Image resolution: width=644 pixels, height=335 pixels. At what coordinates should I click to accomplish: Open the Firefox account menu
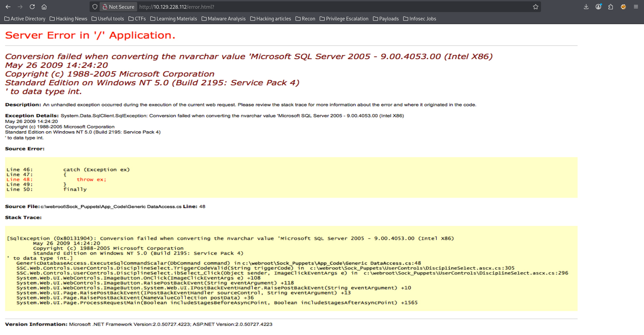pyautogui.click(x=598, y=7)
